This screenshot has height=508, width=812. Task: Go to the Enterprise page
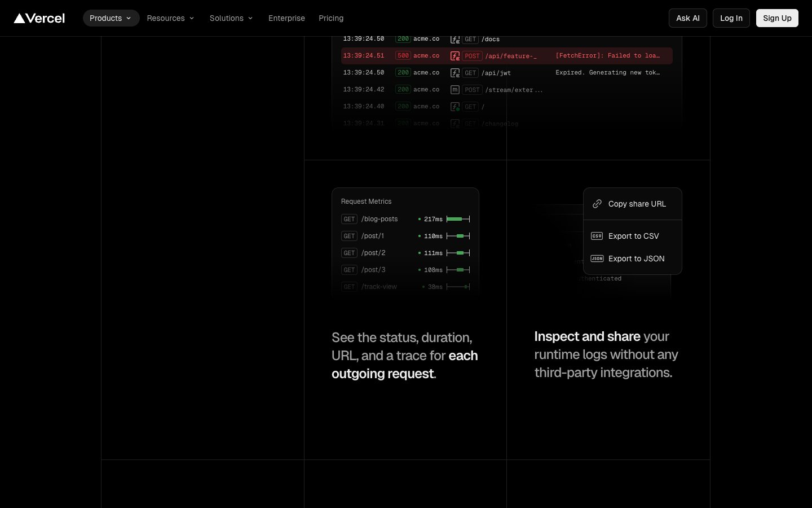point(286,18)
